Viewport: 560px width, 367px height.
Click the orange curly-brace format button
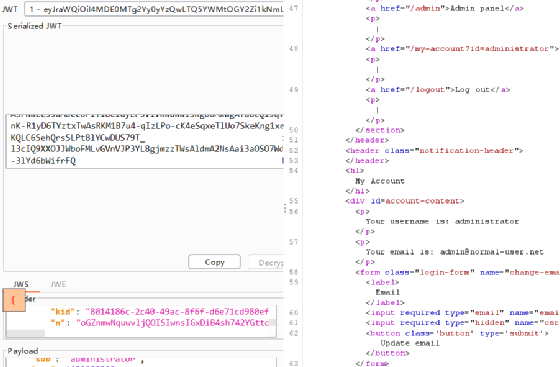(x=14, y=300)
